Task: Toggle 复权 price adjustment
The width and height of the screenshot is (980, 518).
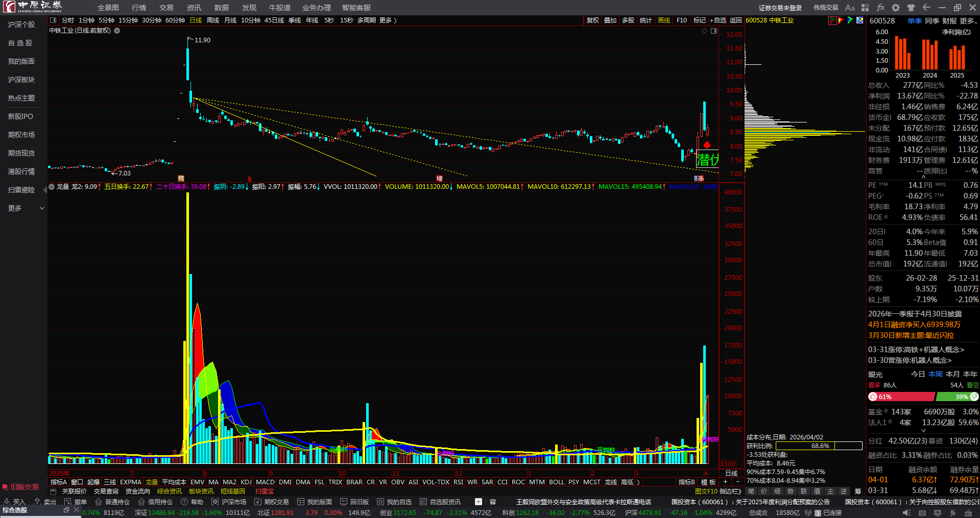Action: (x=593, y=20)
